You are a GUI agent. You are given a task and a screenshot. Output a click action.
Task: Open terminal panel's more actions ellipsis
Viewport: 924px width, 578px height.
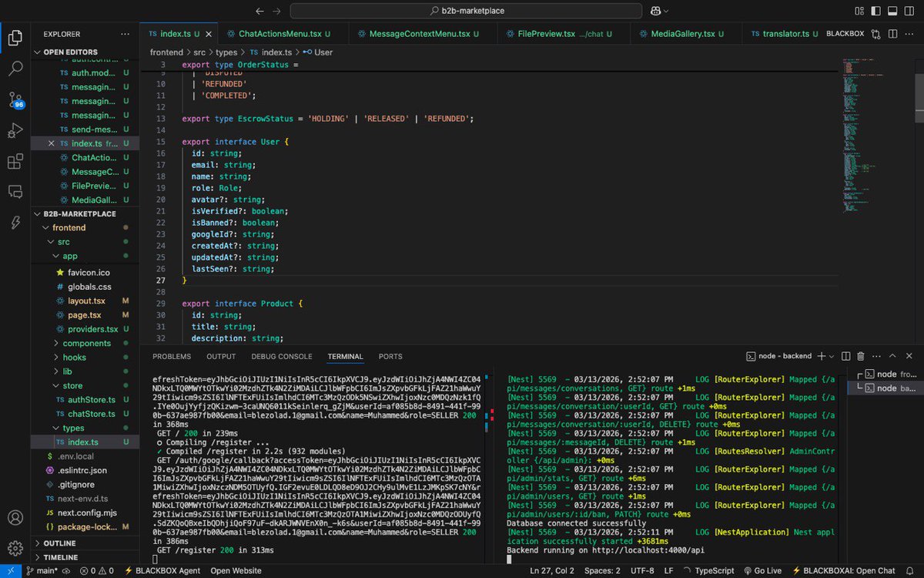(x=875, y=356)
